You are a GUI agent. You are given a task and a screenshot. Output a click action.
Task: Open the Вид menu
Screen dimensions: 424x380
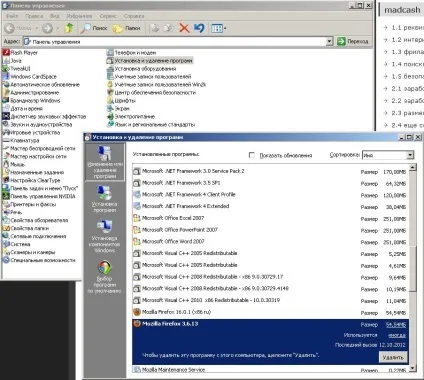point(55,16)
